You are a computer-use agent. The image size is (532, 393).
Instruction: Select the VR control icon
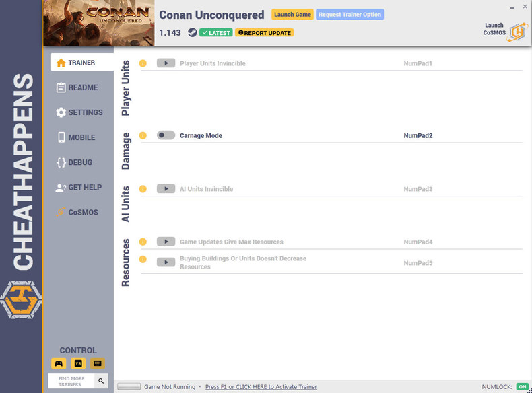click(x=78, y=363)
